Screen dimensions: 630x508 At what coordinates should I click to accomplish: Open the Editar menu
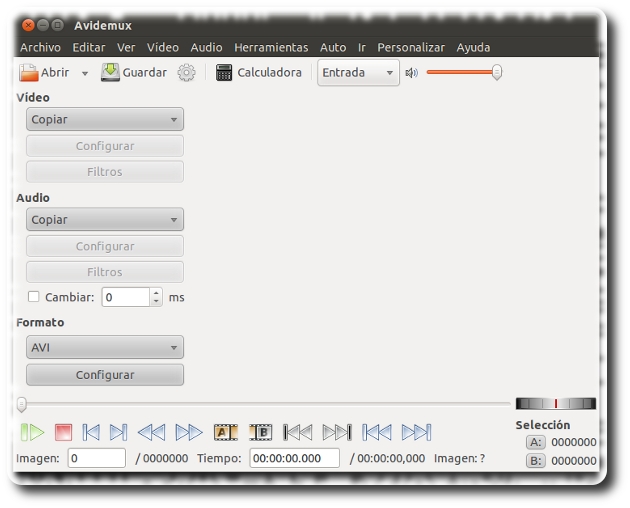pos(89,47)
